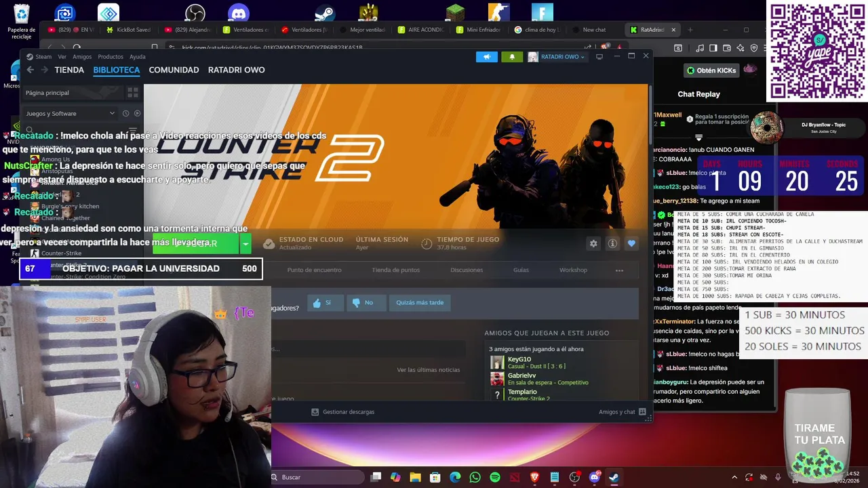The width and height of the screenshot is (868, 488).
Task: Select Among Us in game list
Action: (56, 159)
